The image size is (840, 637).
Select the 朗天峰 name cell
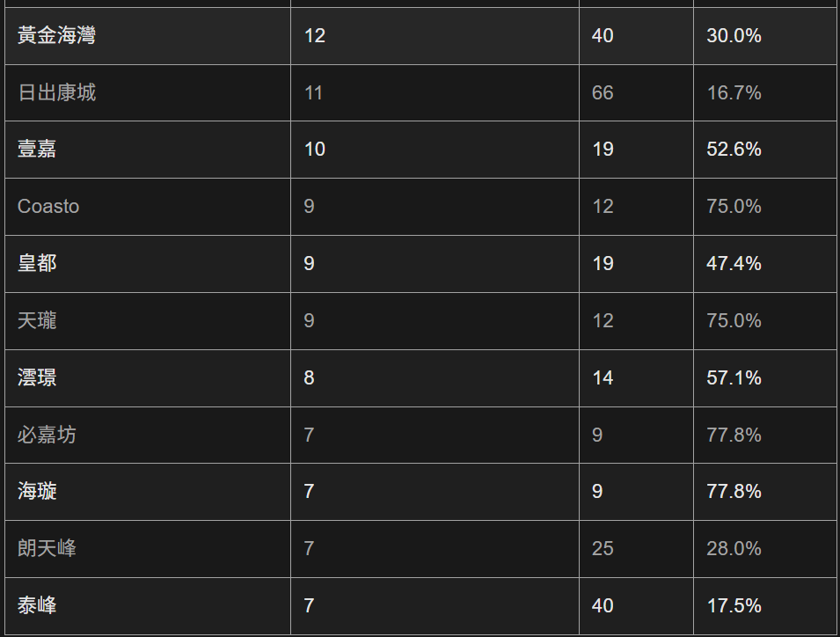point(47,549)
